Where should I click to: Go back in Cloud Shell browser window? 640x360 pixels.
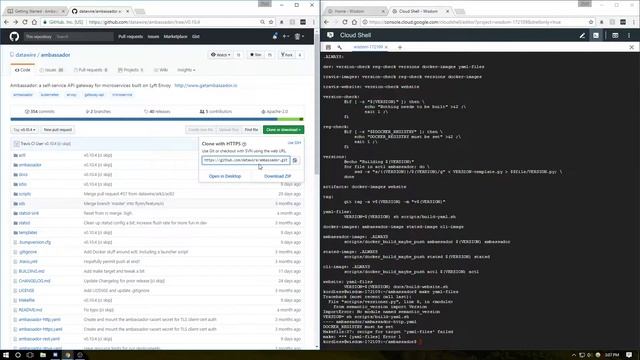[326, 22]
